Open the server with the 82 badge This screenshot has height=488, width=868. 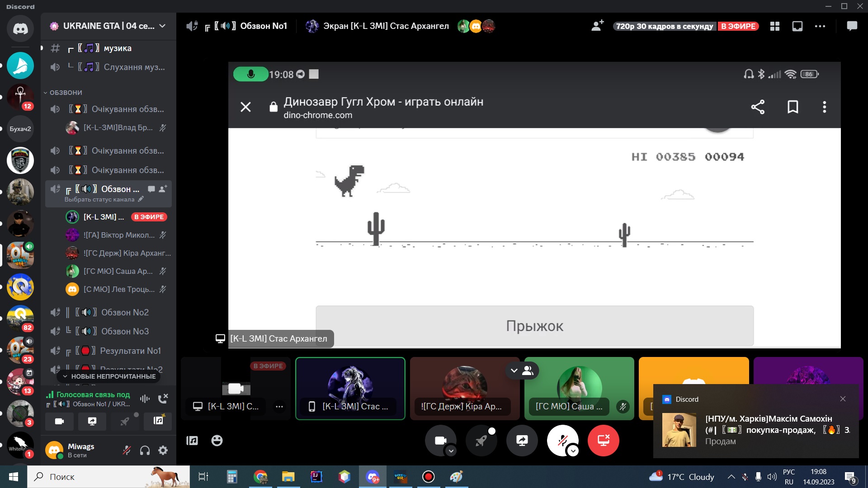[x=20, y=319]
